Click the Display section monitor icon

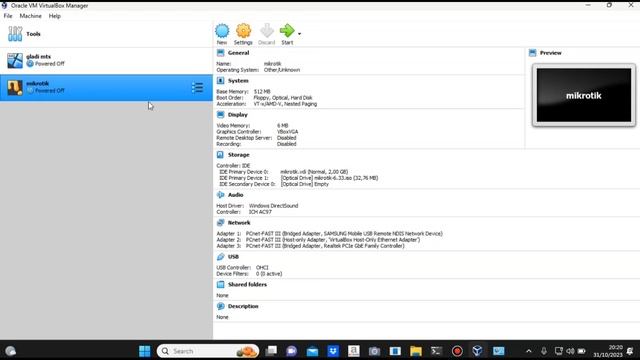coord(220,115)
